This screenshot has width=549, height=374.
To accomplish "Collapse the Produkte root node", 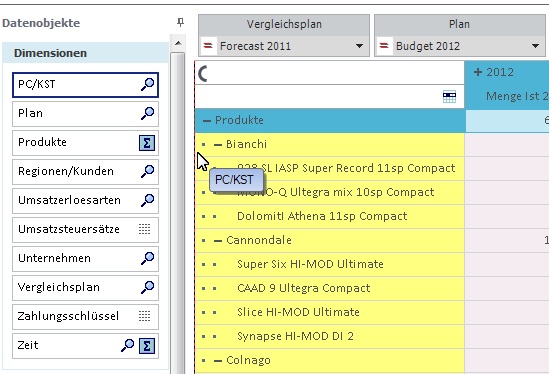I will point(207,121).
